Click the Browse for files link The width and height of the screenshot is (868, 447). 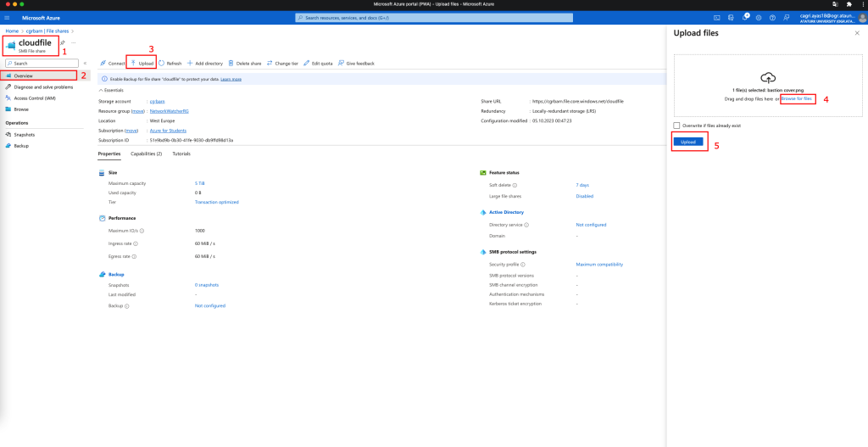[x=797, y=98]
